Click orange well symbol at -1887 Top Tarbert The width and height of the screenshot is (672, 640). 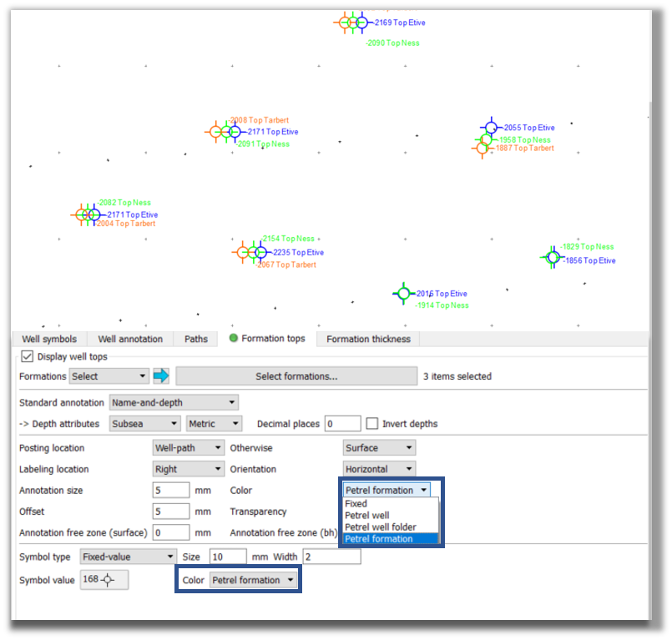[481, 148]
